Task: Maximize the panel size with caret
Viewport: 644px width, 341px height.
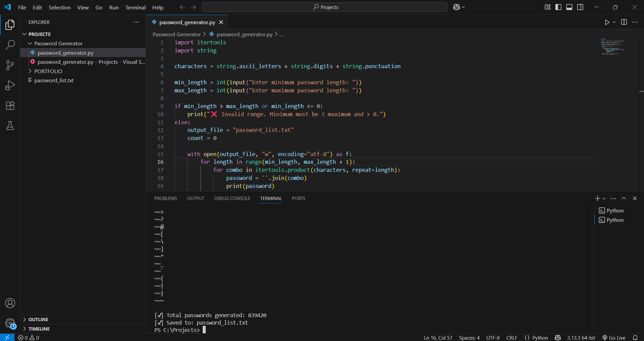Action: (x=624, y=198)
